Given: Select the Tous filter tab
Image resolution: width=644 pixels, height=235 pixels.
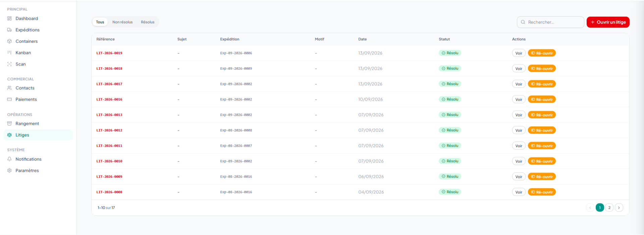Looking at the screenshot, I should click(100, 22).
